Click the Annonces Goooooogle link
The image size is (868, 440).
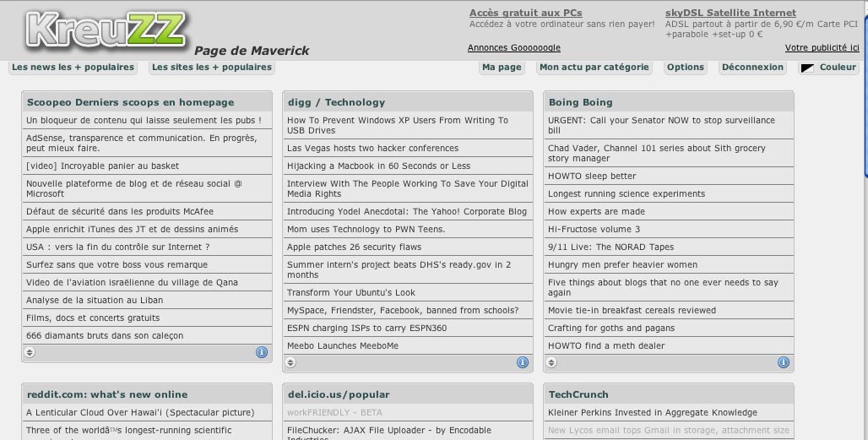click(513, 47)
